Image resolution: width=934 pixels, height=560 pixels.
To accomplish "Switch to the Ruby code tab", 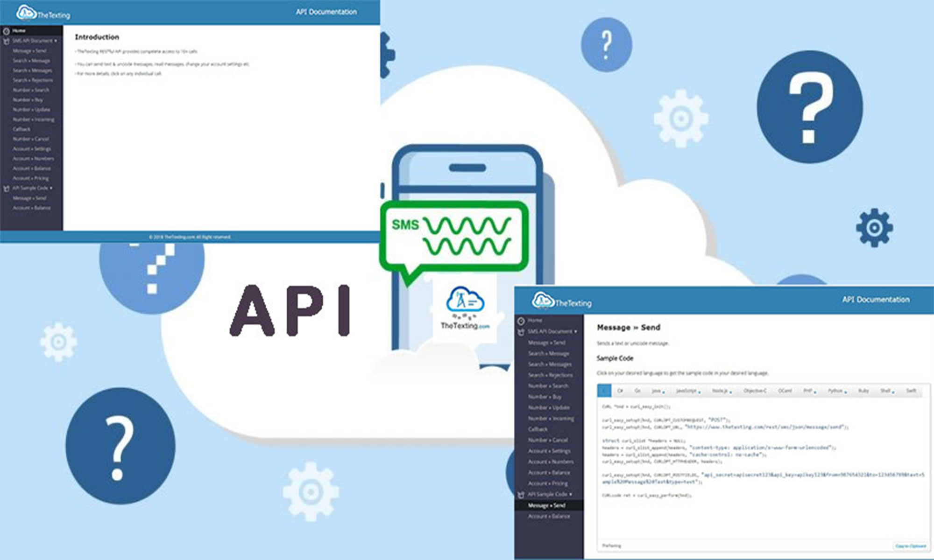I will [x=863, y=391].
